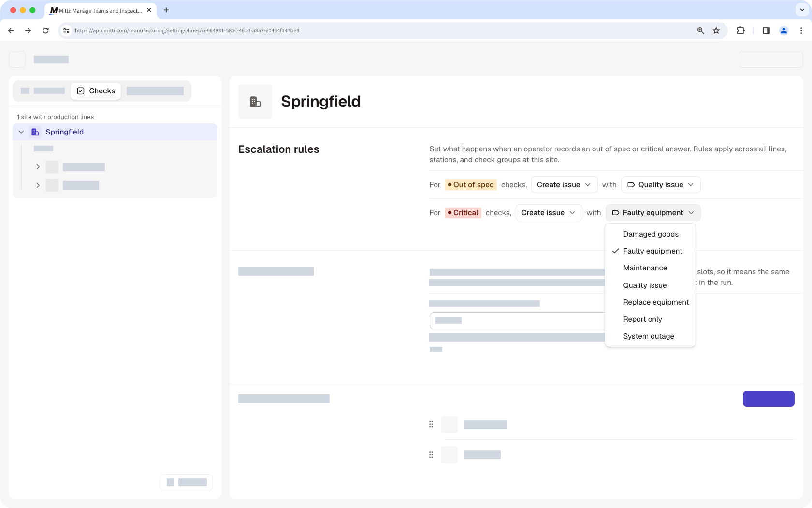The height and width of the screenshot is (508, 812).
Task: Open the browser extensions puzzle icon
Action: pyautogui.click(x=740, y=30)
